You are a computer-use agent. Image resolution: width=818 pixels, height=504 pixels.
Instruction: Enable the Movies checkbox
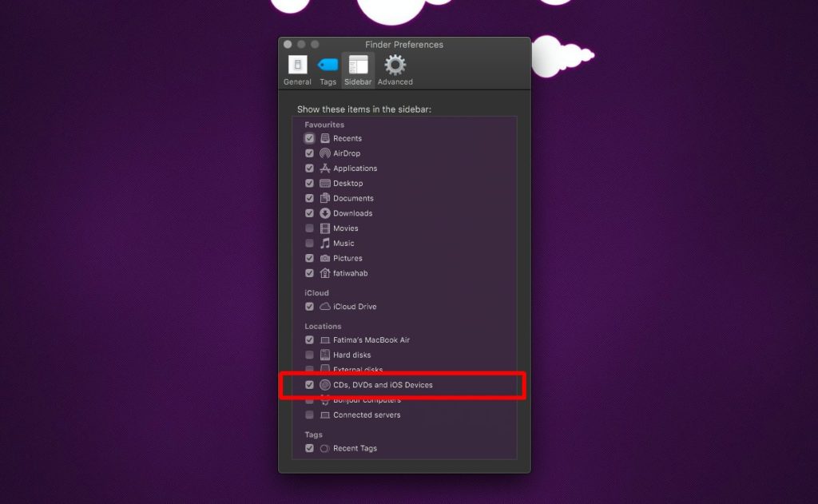(x=310, y=228)
